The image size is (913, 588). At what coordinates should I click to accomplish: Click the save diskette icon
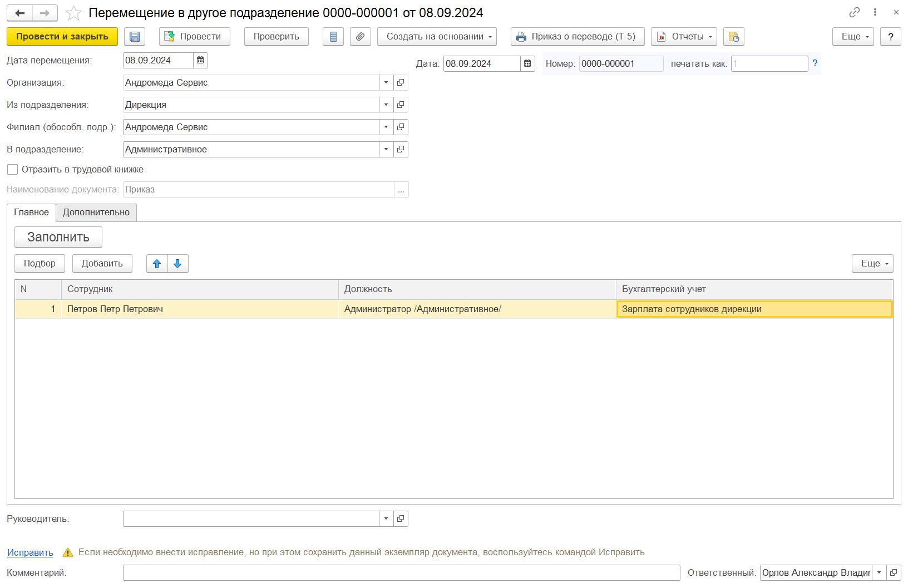(135, 37)
